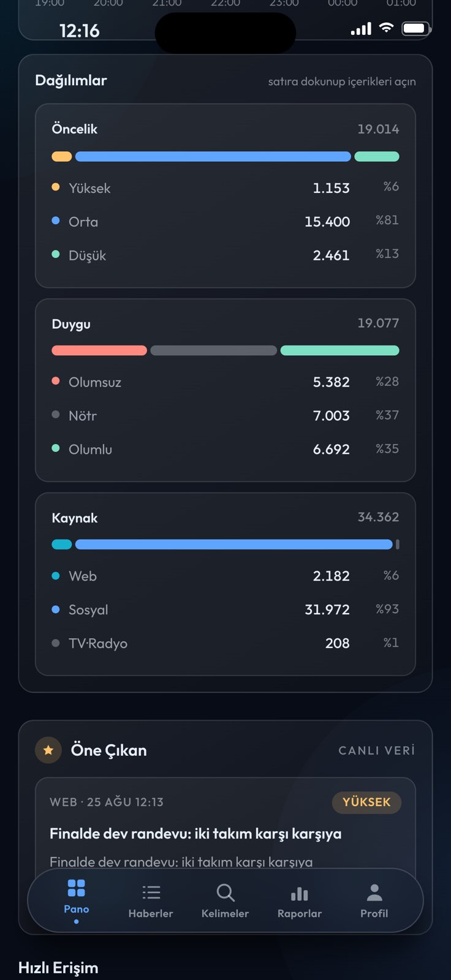Open the Orta priority row

pos(225,222)
